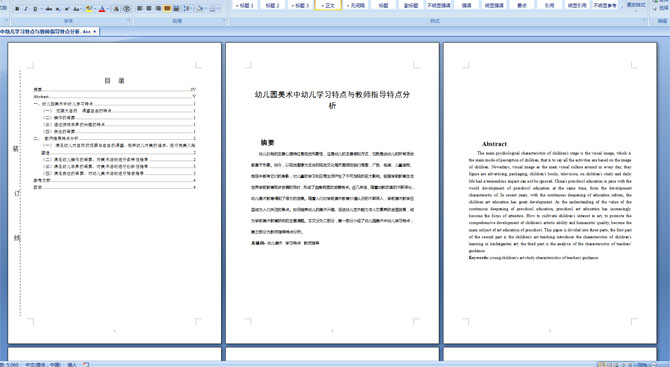
Task: Toggle the justify alignment button
Action: (x=167, y=9)
